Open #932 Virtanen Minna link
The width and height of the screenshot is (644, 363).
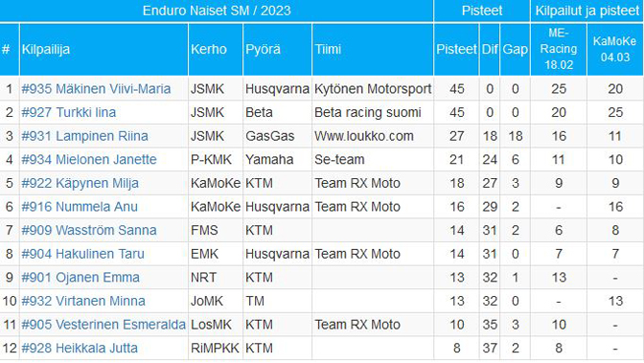(83, 301)
